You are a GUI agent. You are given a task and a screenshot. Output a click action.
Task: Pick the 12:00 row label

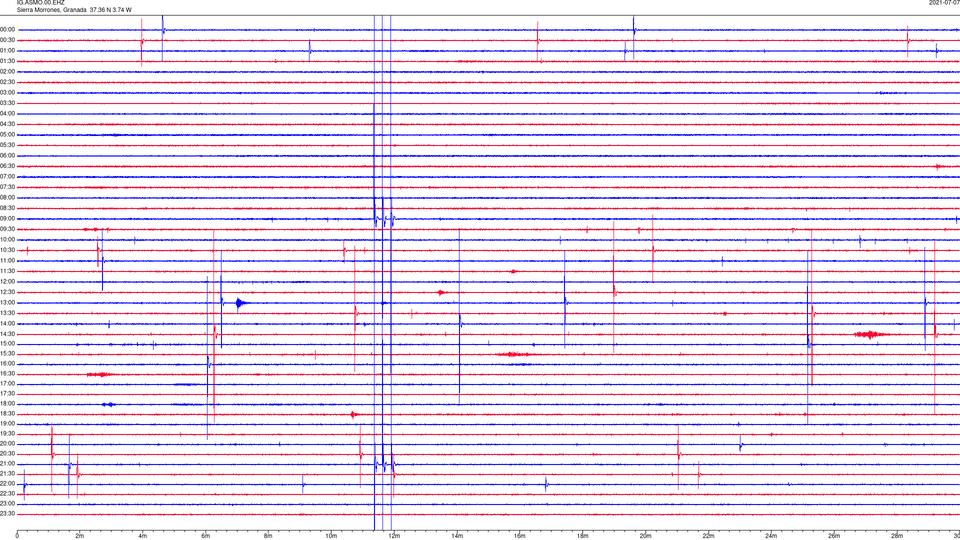8,282
